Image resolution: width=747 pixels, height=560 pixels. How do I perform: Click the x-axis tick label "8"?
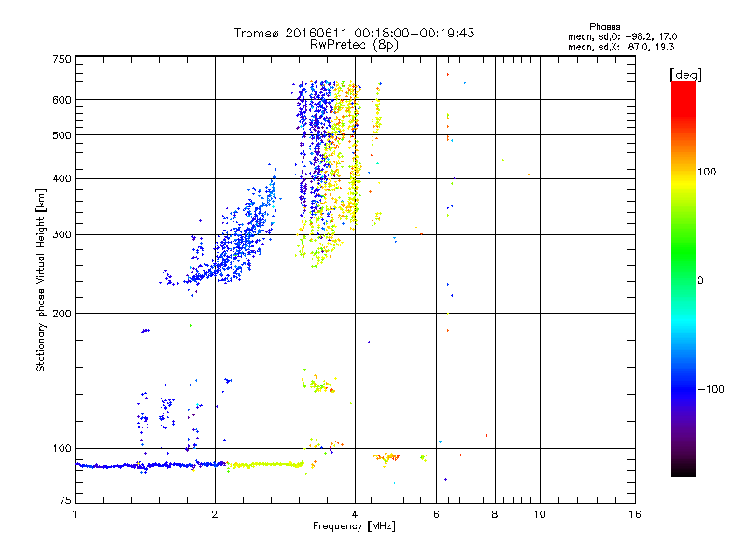click(495, 514)
